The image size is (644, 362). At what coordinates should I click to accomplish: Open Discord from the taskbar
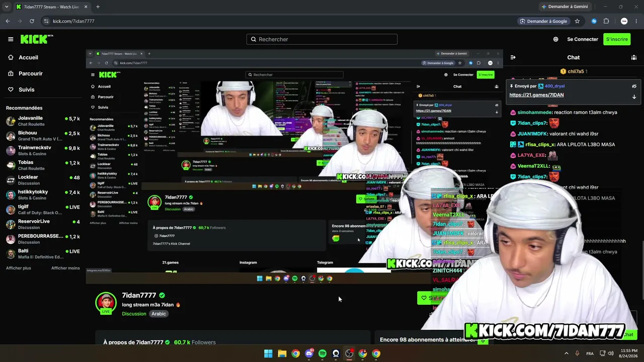point(309,353)
